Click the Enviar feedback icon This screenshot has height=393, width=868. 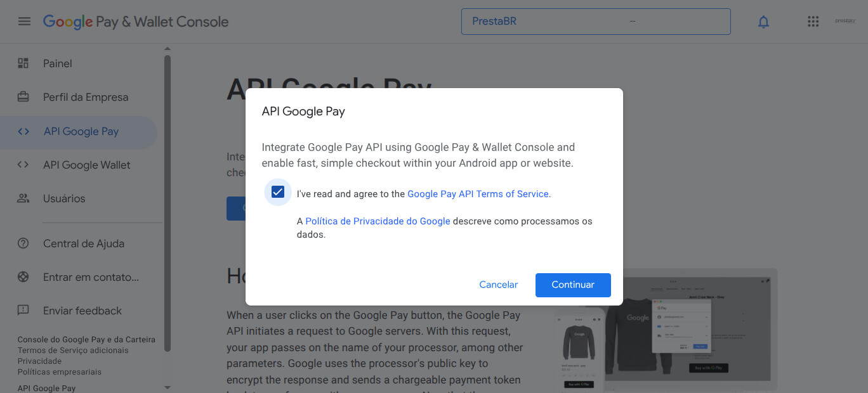[23, 311]
